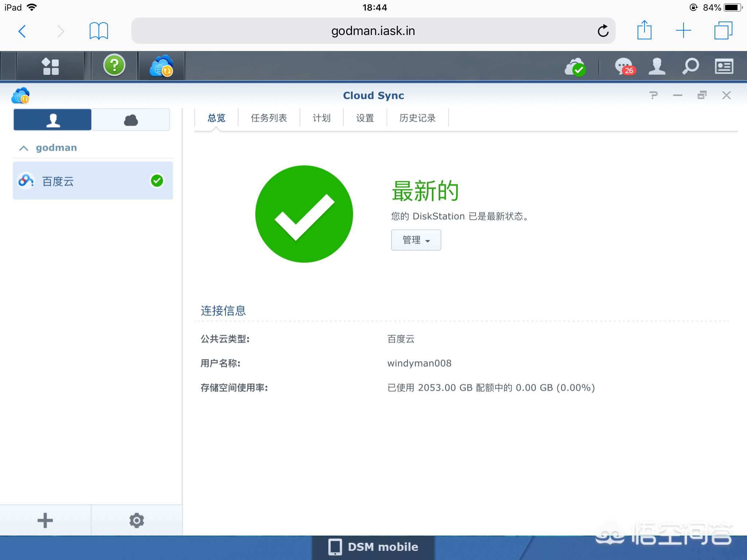This screenshot has width=747, height=560.
Task: Select the 百度云 connection entry
Action: coord(93,181)
